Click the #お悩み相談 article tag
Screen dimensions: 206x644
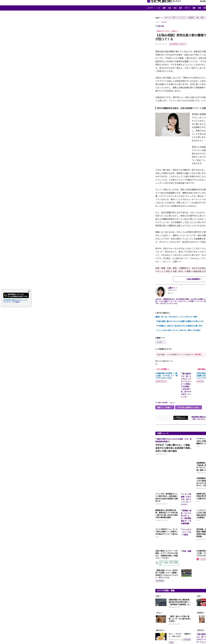click(174, 44)
